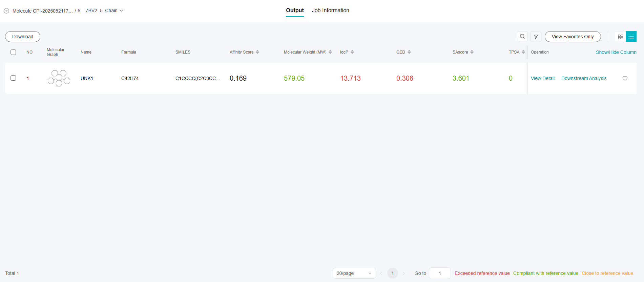The image size is (644, 282).
Task: Toggle View Favorites Only
Action: (x=573, y=37)
